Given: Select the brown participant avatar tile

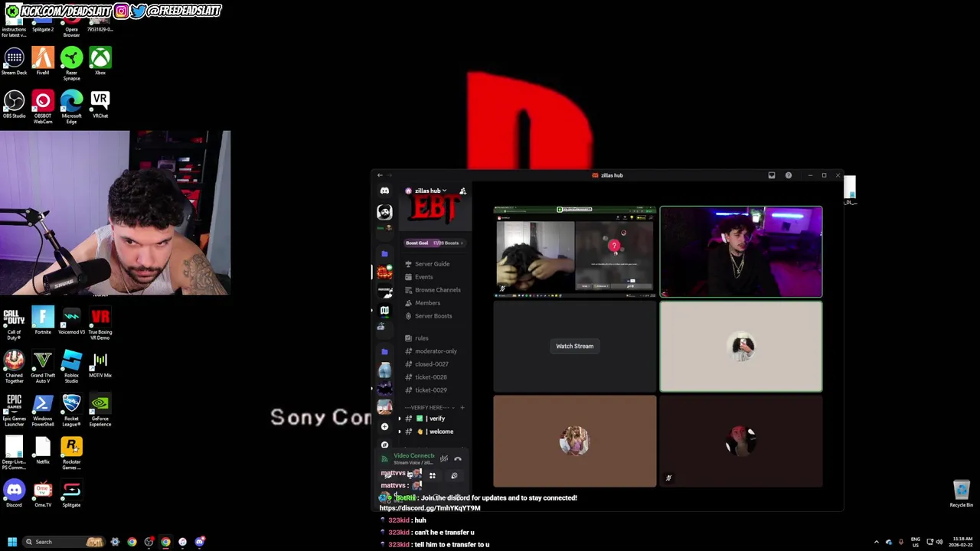Looking at the screenshot, I should [574, 442].
